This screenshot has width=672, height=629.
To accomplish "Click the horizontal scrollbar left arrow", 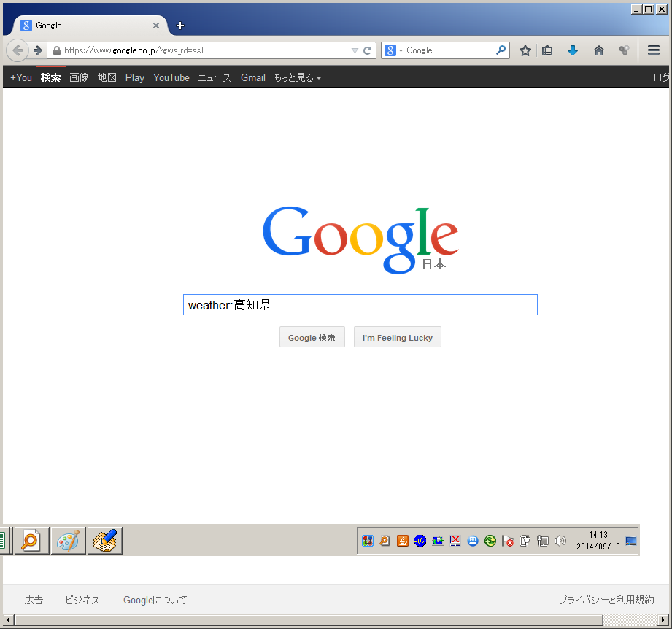I will click(x=9, y=620).
